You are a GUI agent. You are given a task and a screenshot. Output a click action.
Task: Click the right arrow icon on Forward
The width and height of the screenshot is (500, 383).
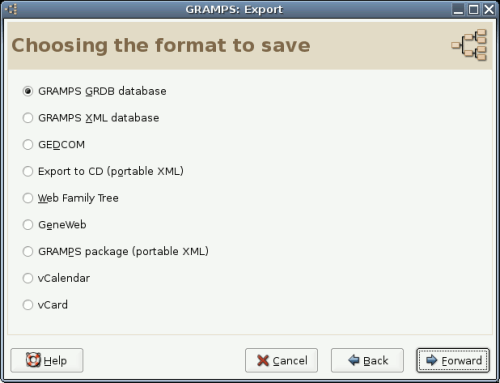(x=432, y=360)
